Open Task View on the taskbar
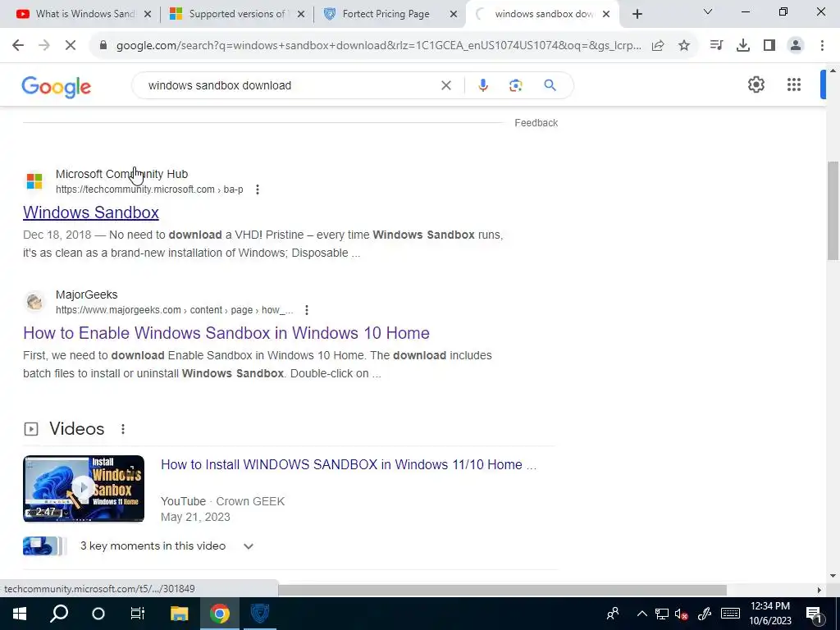This screenshot has width=840, height=630. (138, 614)
